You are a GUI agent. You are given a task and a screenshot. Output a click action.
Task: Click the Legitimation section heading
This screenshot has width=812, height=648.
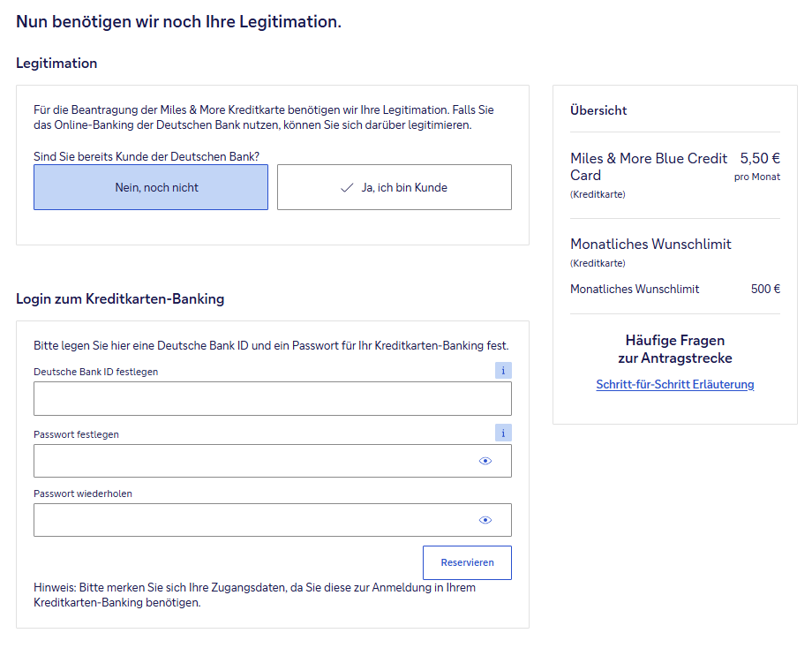(56, 64)
